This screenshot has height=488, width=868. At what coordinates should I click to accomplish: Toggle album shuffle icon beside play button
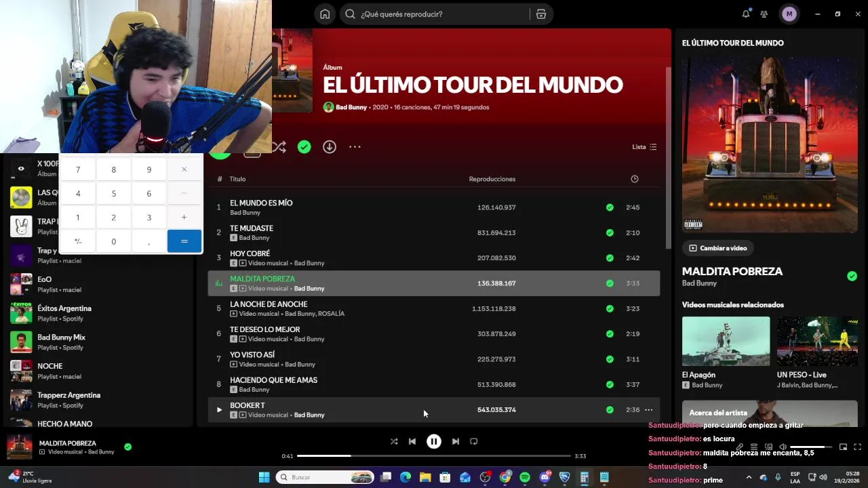(279, 147)
